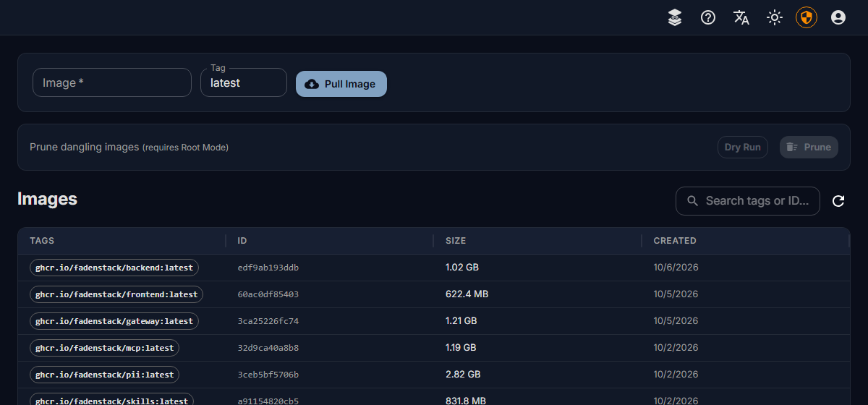Click the 622.4 MB size cell
Screen dimensions: 868x405
pyautogui.click(x=467, y=294)
